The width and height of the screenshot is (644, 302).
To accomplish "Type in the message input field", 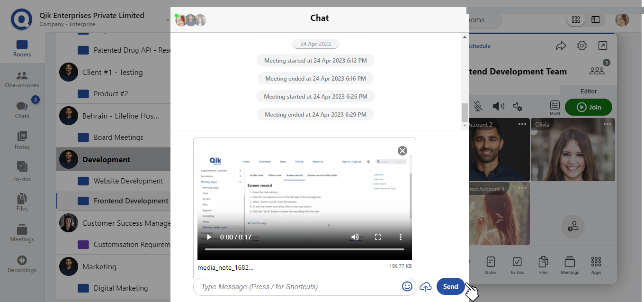I will point(298,286).
